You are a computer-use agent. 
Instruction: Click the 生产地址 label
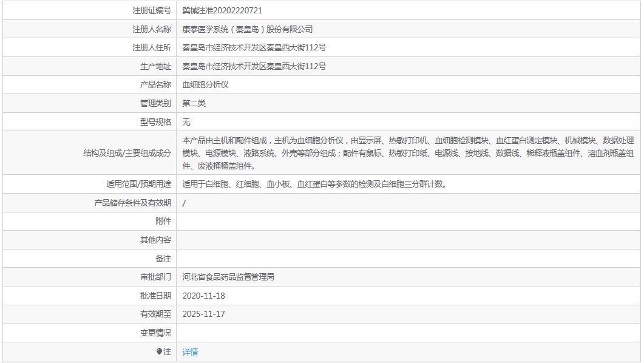(x=155, y=66)
